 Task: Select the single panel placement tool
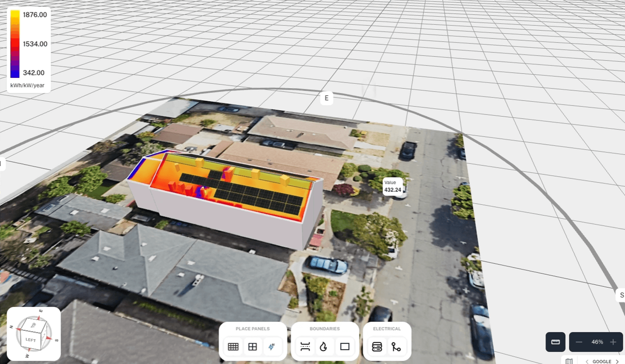pos(253,346)
